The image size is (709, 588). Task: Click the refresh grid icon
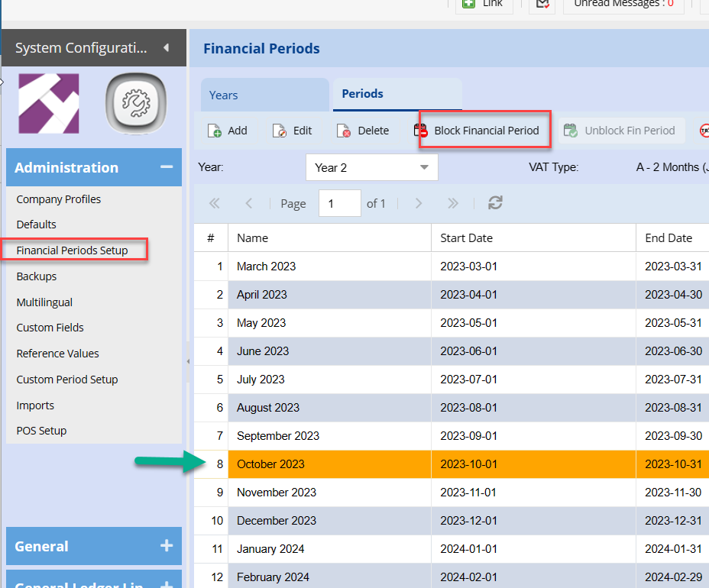tap(495, 203)
